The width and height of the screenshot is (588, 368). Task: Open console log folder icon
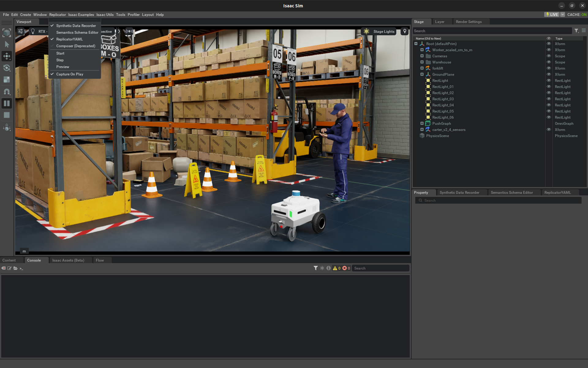(x=15, y=268)
